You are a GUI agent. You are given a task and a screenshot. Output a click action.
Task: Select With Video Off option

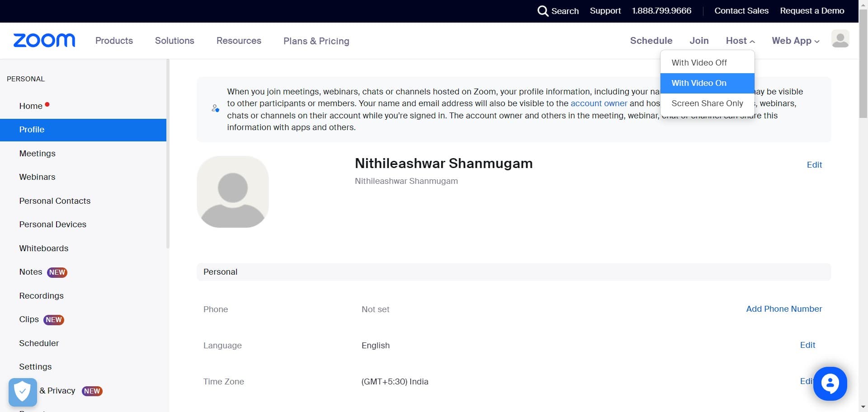699,63
